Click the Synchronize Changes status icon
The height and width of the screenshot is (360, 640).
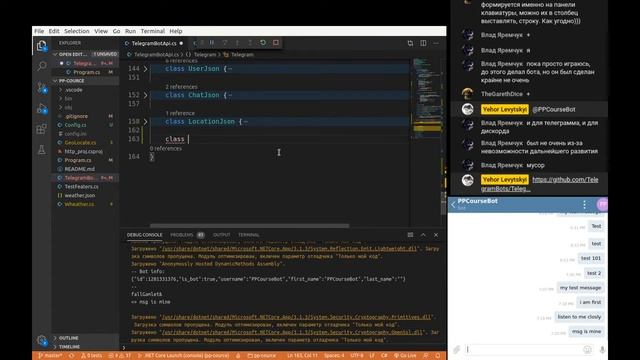(x=71, y=356)
